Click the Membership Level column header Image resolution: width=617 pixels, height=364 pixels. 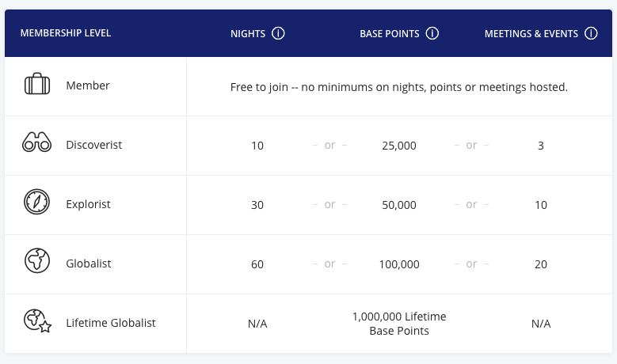coord(66,33)
